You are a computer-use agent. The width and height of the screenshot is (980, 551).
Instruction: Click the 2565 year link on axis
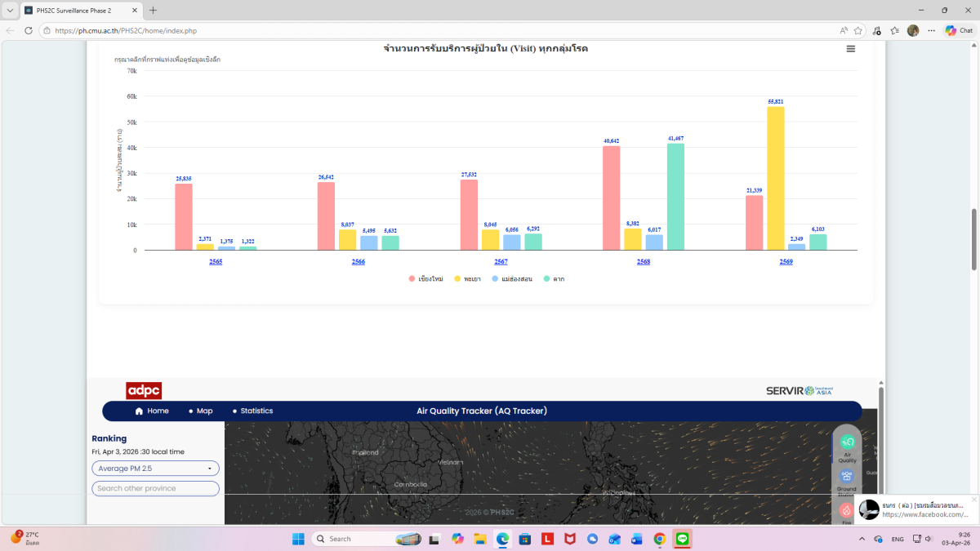point(216,262)
